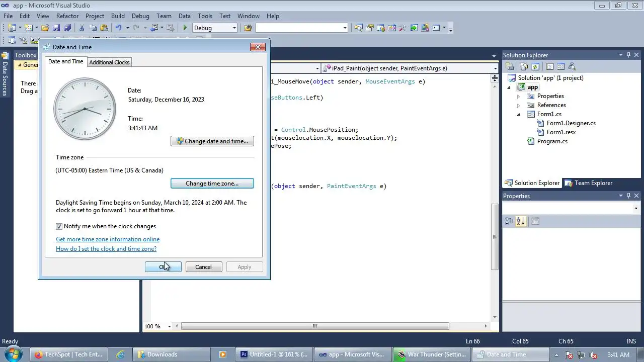Click the Internet Explorer taskbar icon
The image size is (644, 362).
(120, 354)
